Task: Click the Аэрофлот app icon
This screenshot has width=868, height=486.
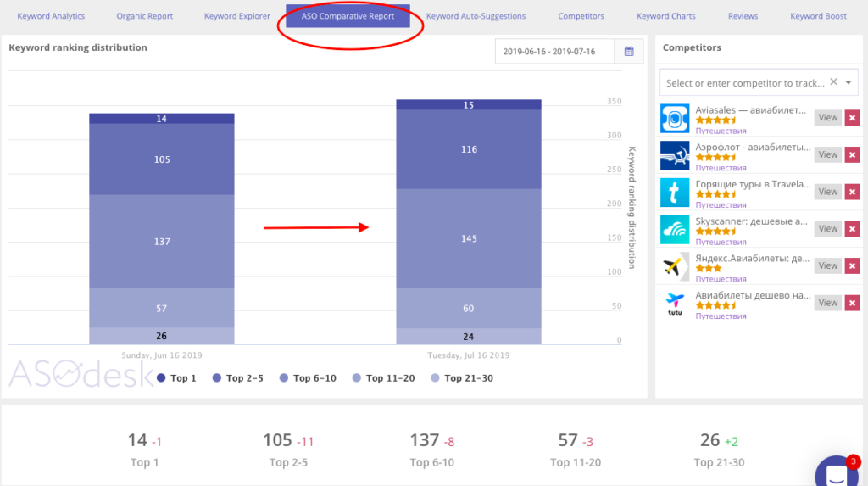Action: coord(675,155)
